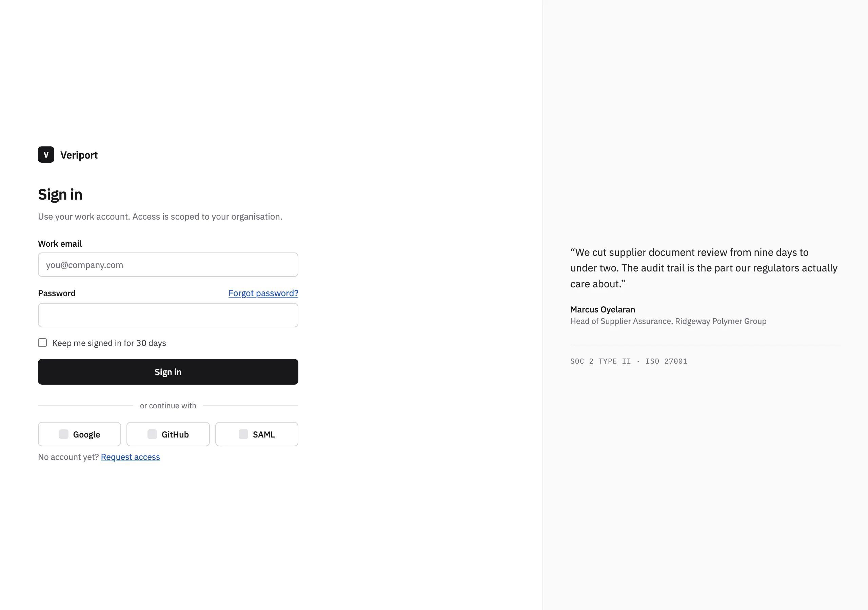
Task: Click the GitHub provider icon placeholder
Action: (x=152, y=434)
